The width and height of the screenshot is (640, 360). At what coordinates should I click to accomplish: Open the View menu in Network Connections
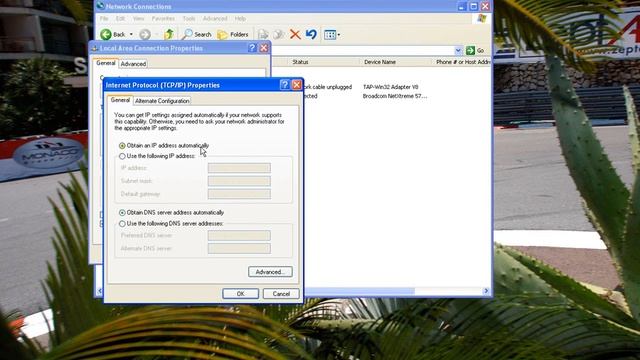(x=138, y=19)
